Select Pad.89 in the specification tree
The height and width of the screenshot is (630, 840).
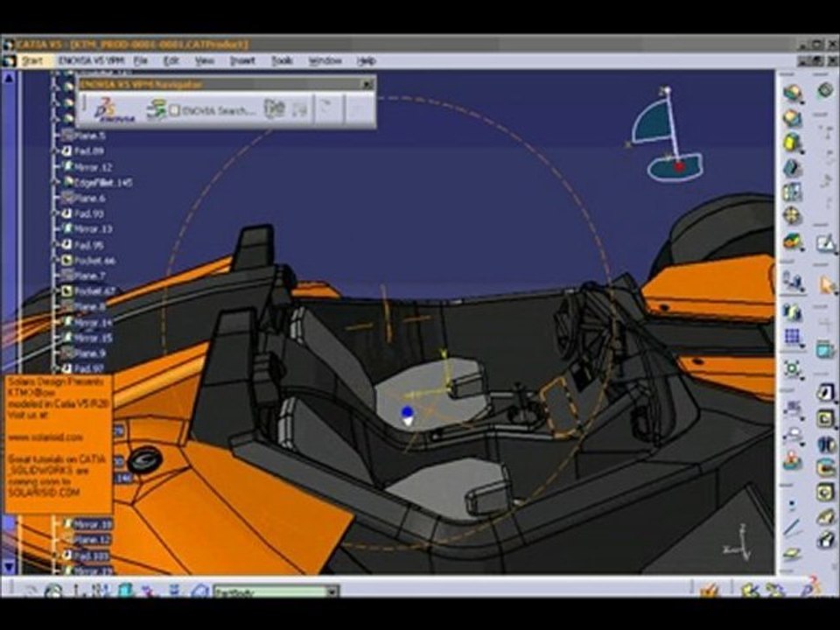tap(83, 151)
